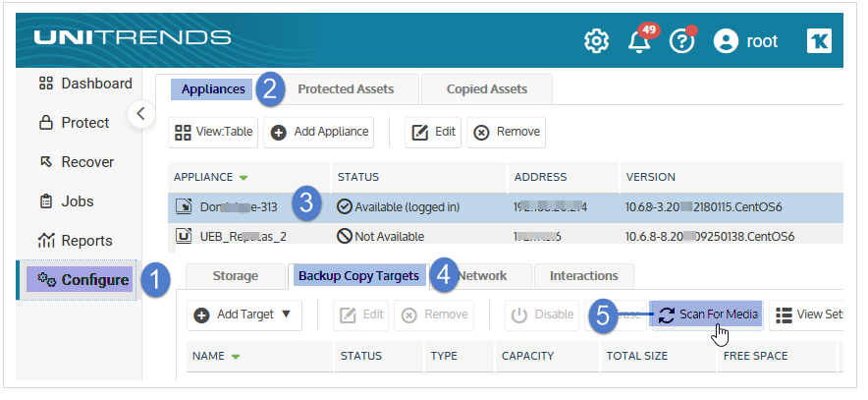Click the Add Appliance button
The image size is (868, 400).
pos(319,133)
